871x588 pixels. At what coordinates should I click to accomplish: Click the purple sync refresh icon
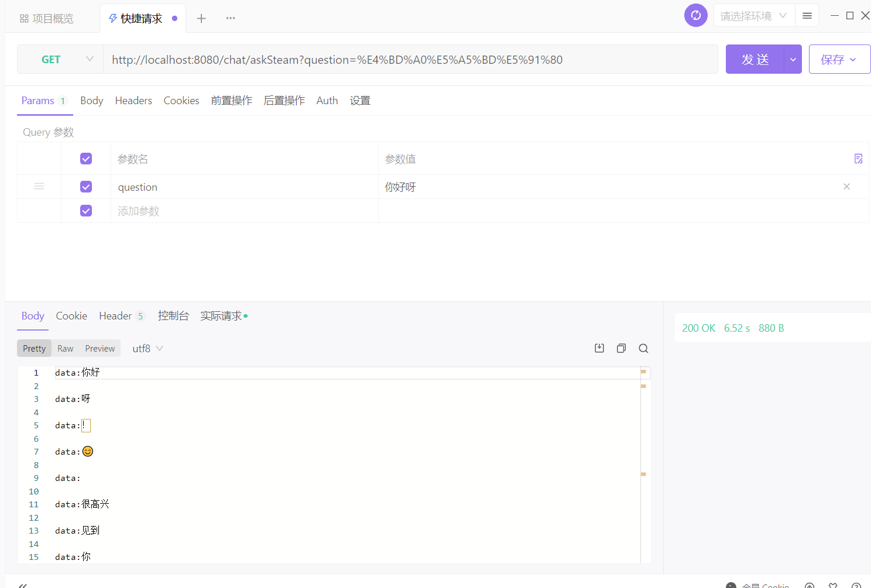695,15
